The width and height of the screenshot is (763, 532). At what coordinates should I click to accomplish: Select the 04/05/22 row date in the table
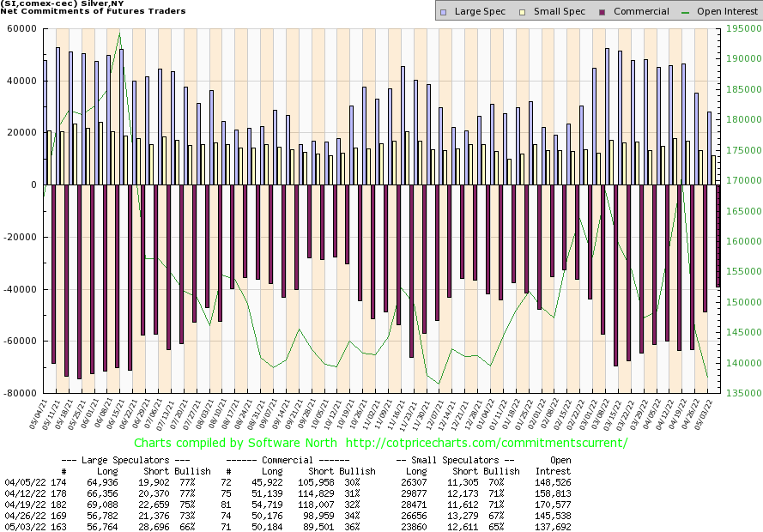[21, 483]
